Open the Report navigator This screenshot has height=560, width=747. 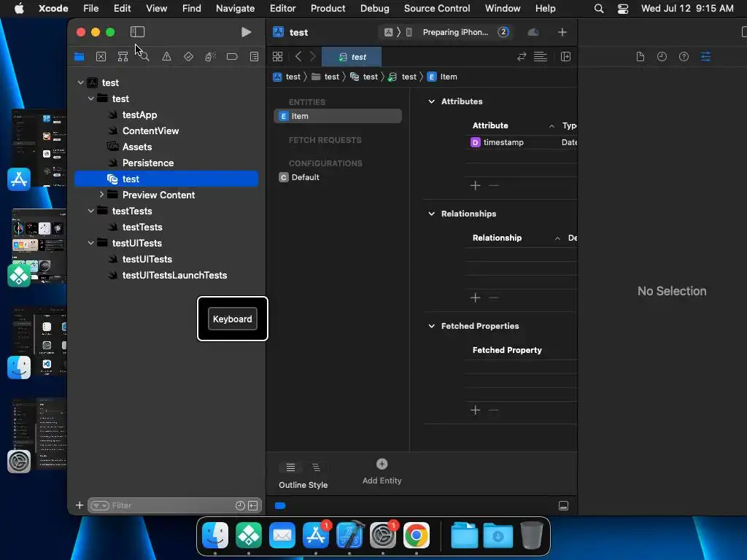(x=255, y=57)
